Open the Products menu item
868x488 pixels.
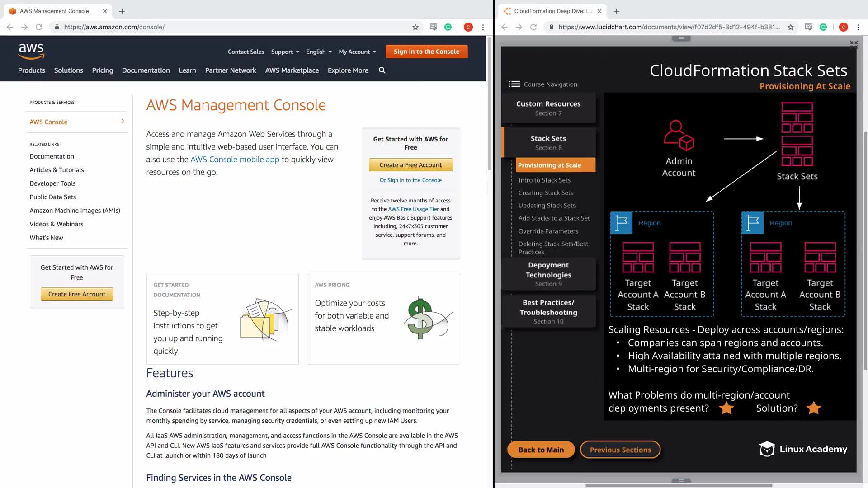coord(32,70)
